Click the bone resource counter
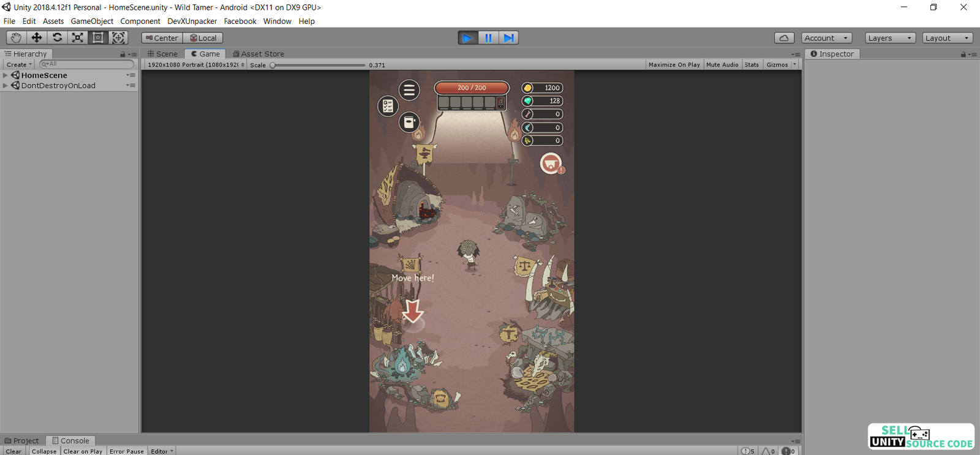This screenshot has width=980, height=455. 542,114
